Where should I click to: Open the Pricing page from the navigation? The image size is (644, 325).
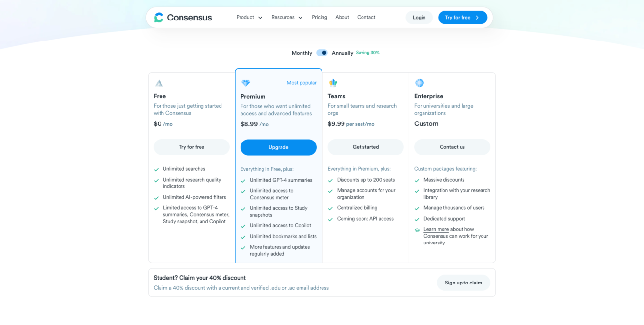point(320,17)
